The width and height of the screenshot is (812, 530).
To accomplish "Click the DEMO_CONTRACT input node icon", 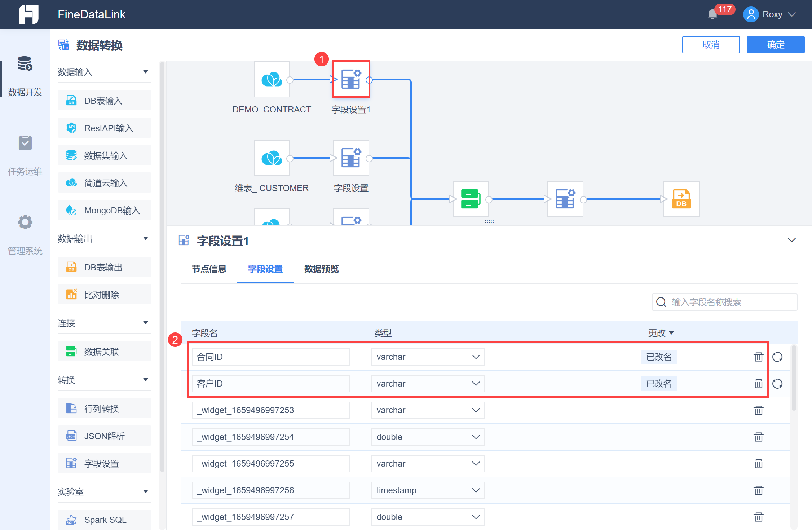I will 272,79.
